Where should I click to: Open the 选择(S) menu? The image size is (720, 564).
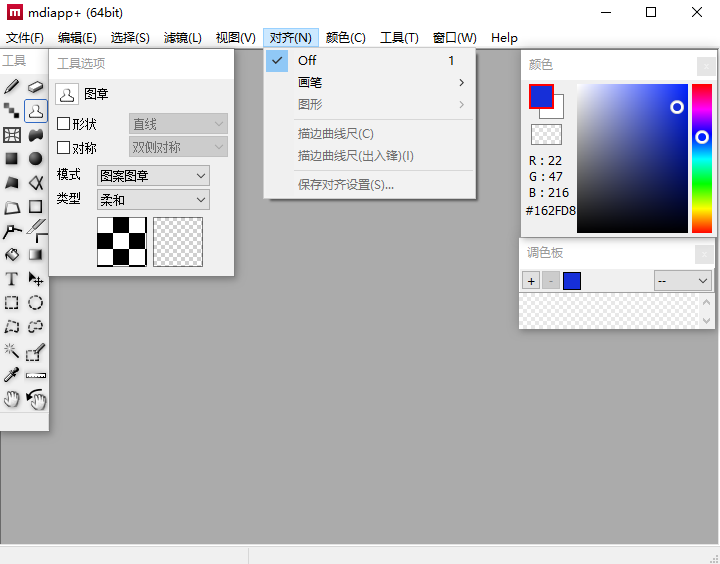pos(130,38)
